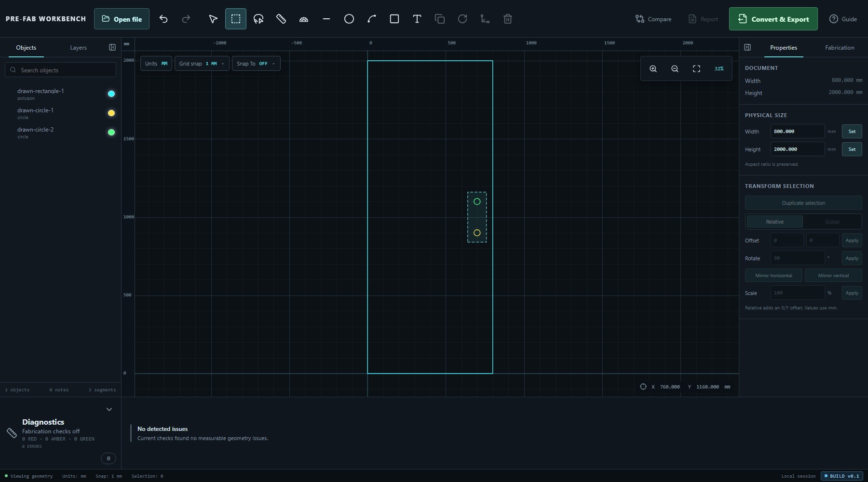
Task: Collapse the left Objects sidebar
Action: click(112, 47)
